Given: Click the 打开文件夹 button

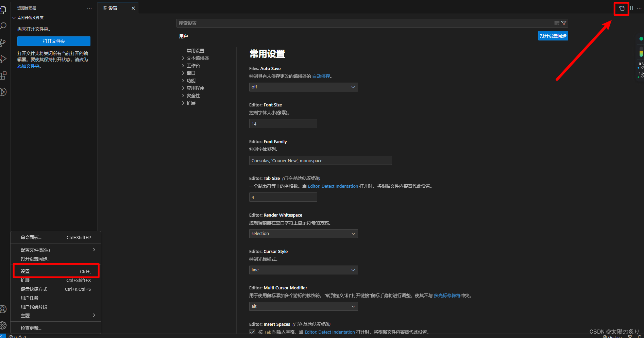Looking at the screenshot, I should click(54, 41).
